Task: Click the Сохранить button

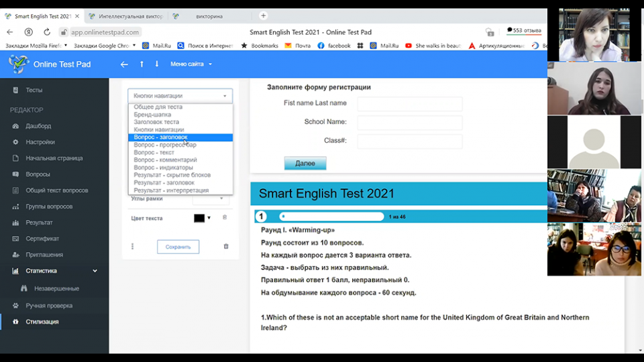Action: [178, 247]
